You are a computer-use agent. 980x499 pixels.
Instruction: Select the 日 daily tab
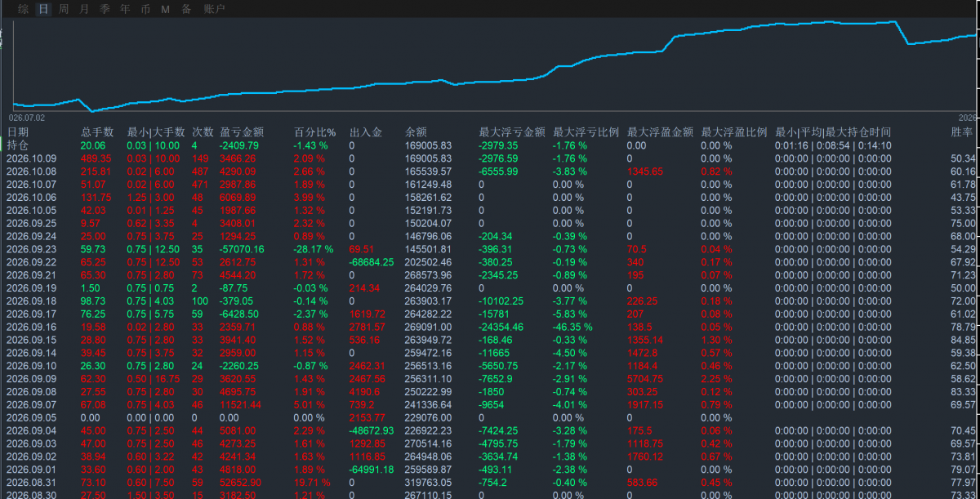43,9
